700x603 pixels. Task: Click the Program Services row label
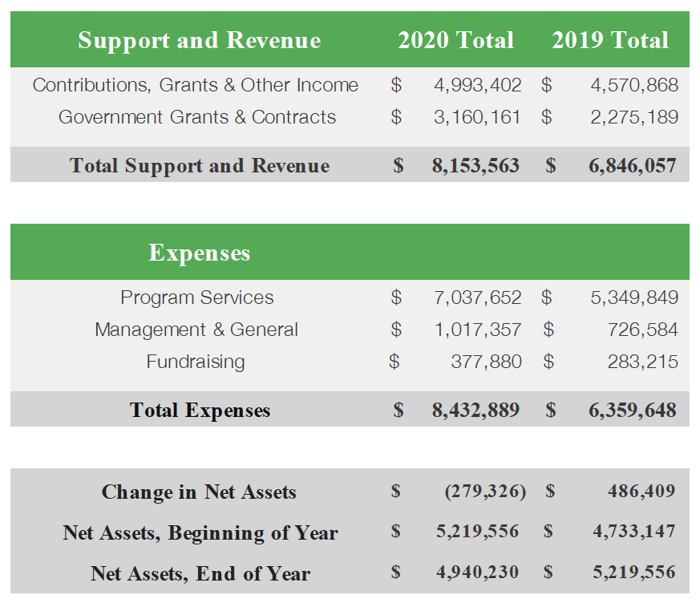tap(196, 297)
